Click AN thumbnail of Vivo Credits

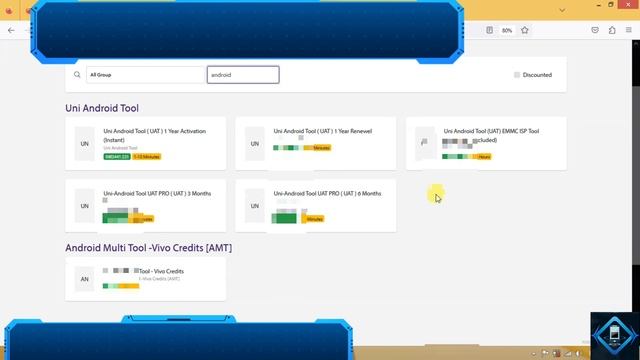(x=84, y=279)
